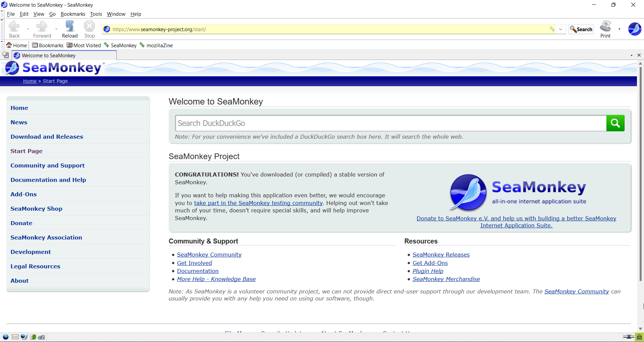Open the Browser component from the status bar

[6, 337]
